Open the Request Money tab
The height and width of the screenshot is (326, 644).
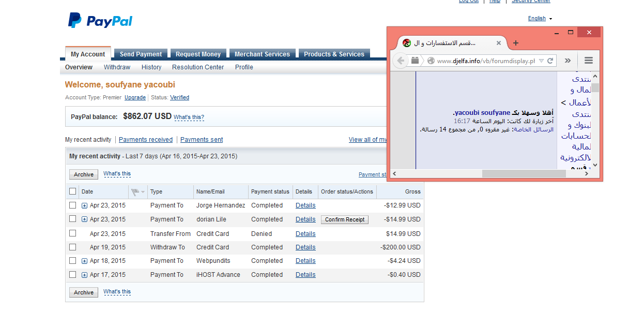coord(198,54)
